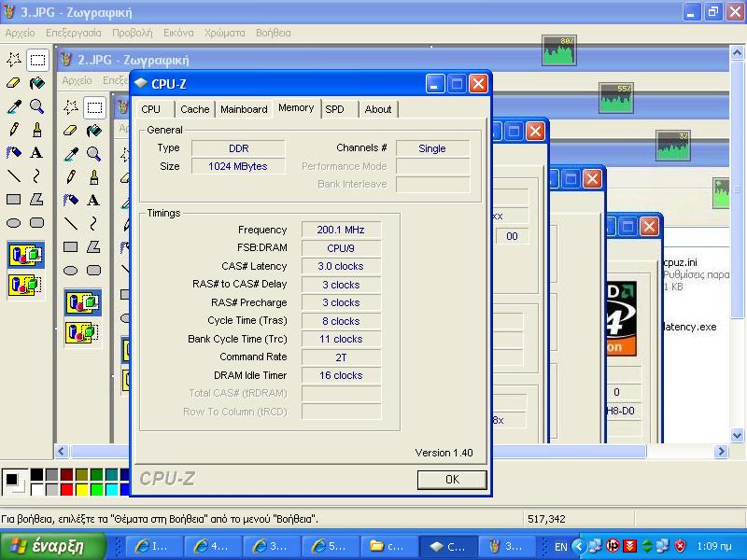Screen dimensions: 747x560
Task: Click the horizontal scrollbar right arrow
Action: (x=722, y=452)
